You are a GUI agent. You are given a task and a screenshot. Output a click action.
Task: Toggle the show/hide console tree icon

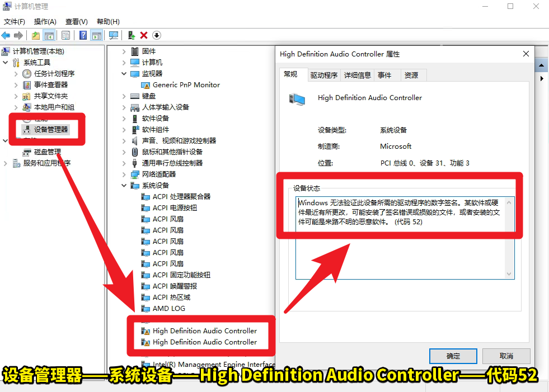(x=49, y=35)
